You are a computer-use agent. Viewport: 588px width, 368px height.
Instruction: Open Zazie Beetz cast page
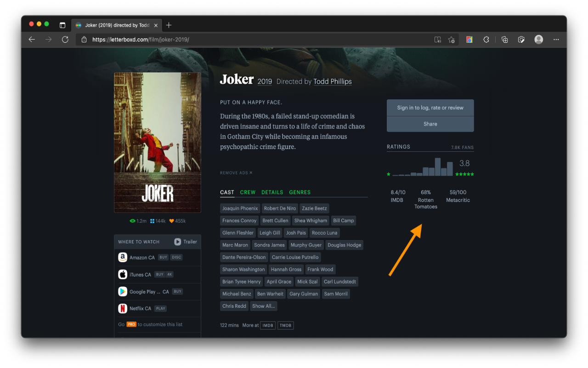tap(315, 208)
